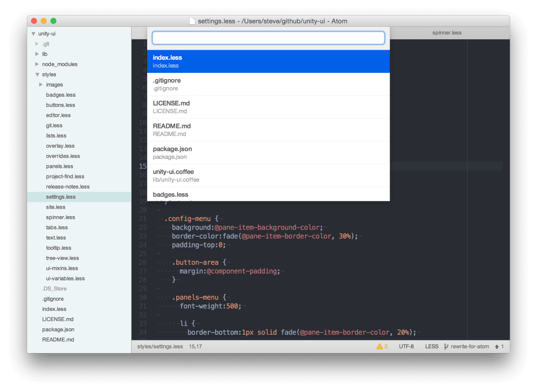
Task: Expand the .git folder
Action: tap(38, 43)
